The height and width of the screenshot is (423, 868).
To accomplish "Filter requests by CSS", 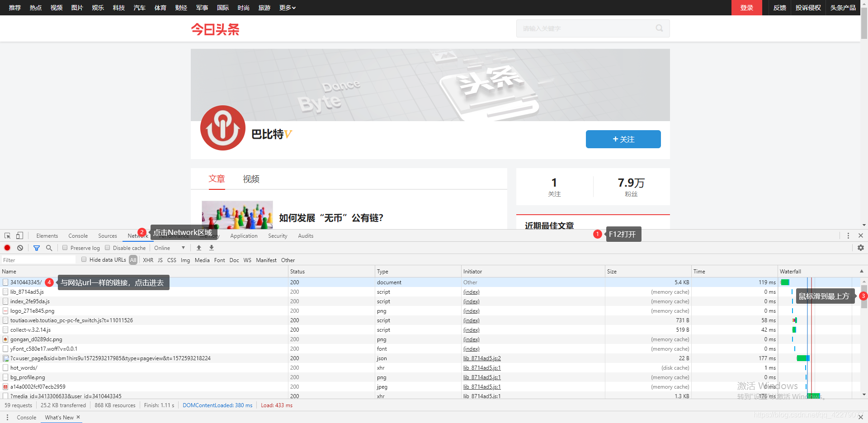I will tap(172, 260).
